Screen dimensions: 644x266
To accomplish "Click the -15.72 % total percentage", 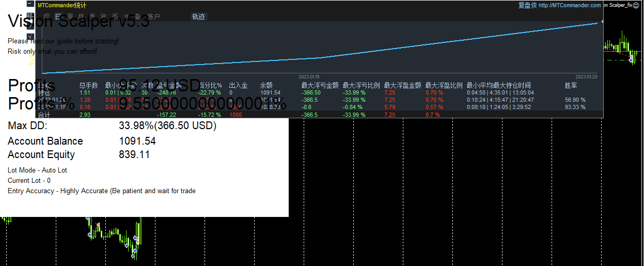I will pyautogui.click(x=210, y=115).
